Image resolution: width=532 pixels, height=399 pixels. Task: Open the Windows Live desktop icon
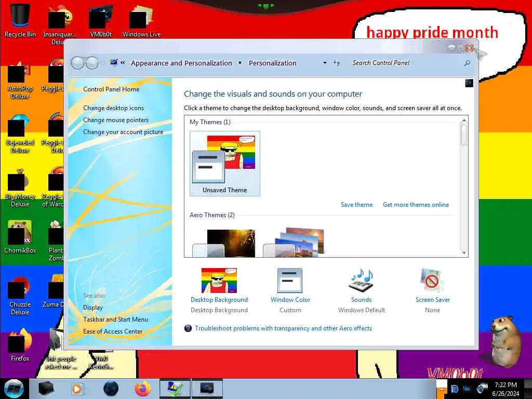click(x=141, y=20)
